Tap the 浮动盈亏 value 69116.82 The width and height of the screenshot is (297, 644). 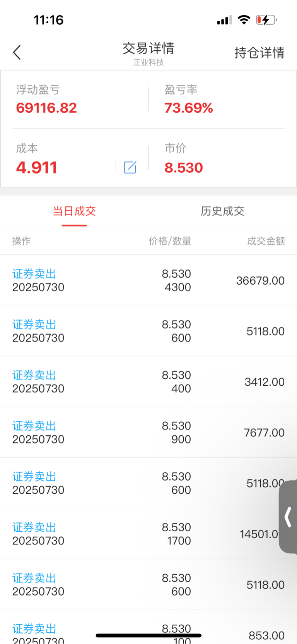[x=46, y=108]
